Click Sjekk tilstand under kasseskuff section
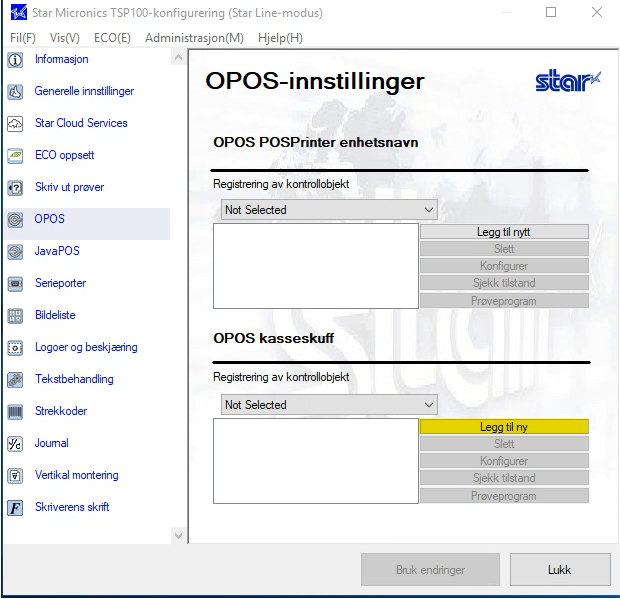The image size is (620, 599). point(504,478)
